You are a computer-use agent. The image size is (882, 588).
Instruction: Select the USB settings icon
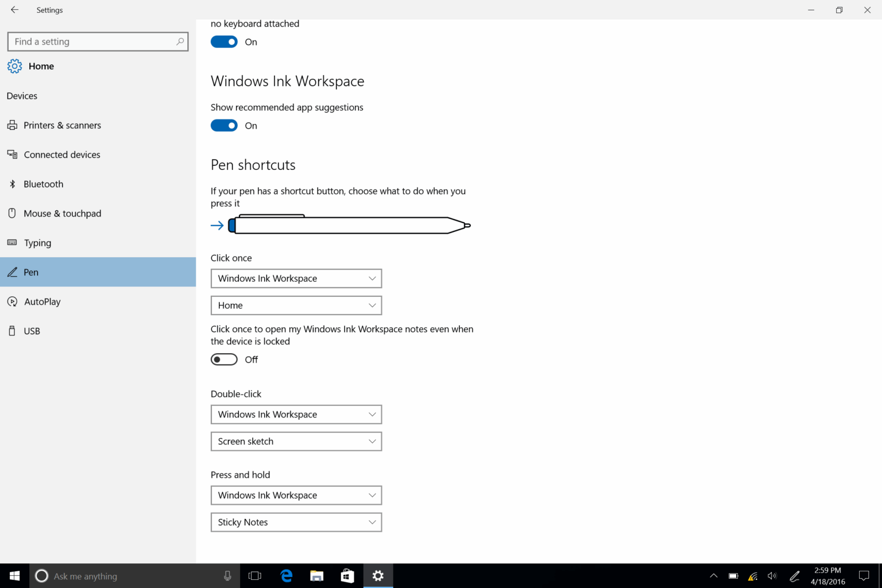[13, 331]
